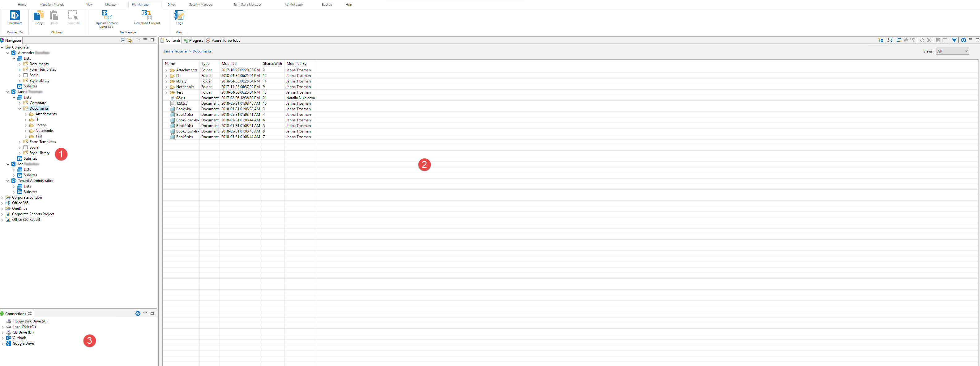
Task: Select the IT folder in Documents
Action: pos(37,119)
